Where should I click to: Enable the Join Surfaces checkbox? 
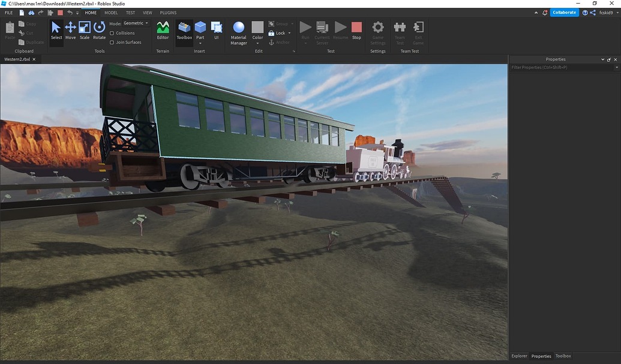coord(112,43)
